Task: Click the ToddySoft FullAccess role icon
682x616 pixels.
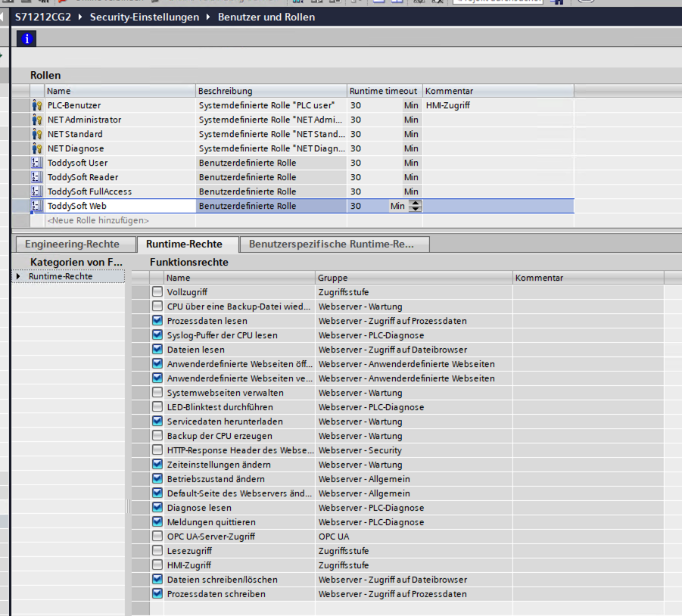Action: 37,191
